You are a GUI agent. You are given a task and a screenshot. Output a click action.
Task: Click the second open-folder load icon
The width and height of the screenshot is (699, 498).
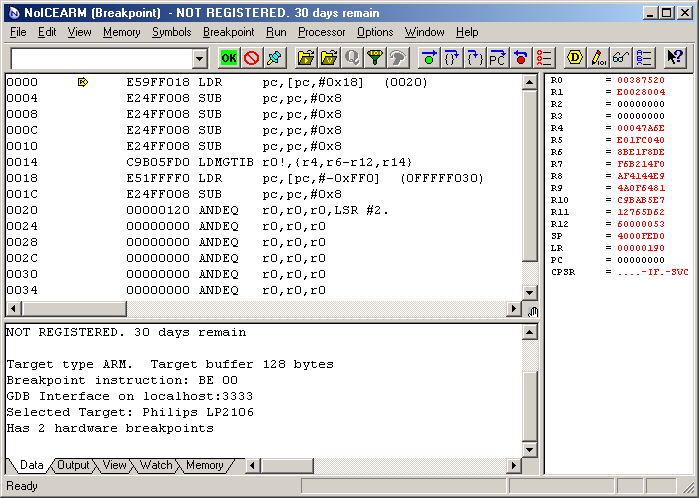point(329,58)
